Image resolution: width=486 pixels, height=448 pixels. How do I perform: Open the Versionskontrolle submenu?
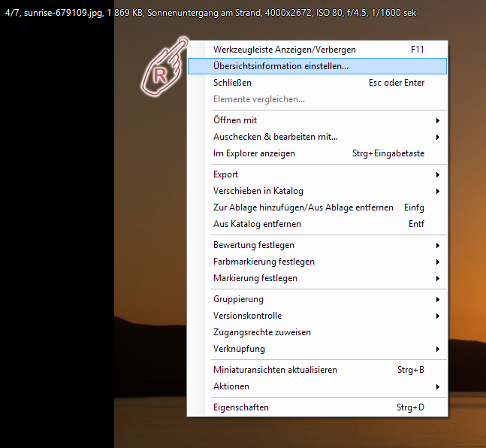pos(317,316)
